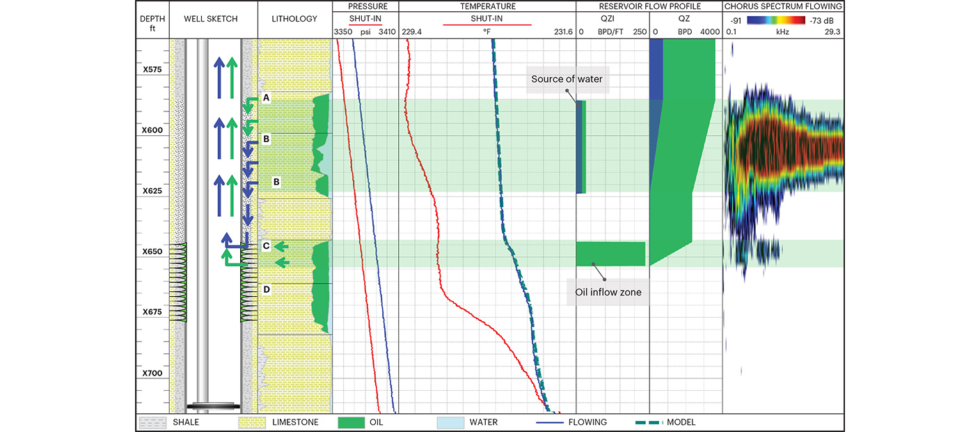Click the dashed MODEL line legend sample
This screenshot has height=432, width=980.
[649, 422]
